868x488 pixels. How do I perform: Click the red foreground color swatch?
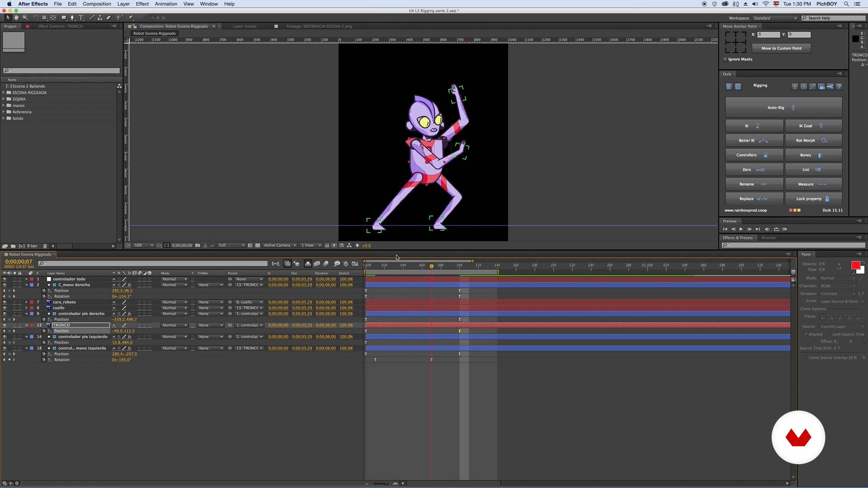[855, 265]
